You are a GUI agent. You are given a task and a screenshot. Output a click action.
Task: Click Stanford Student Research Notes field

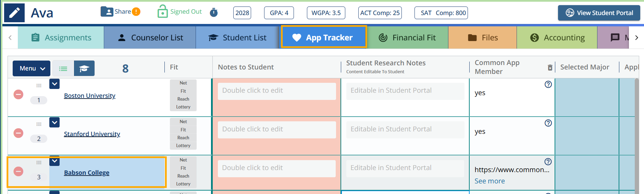(405, 130)
